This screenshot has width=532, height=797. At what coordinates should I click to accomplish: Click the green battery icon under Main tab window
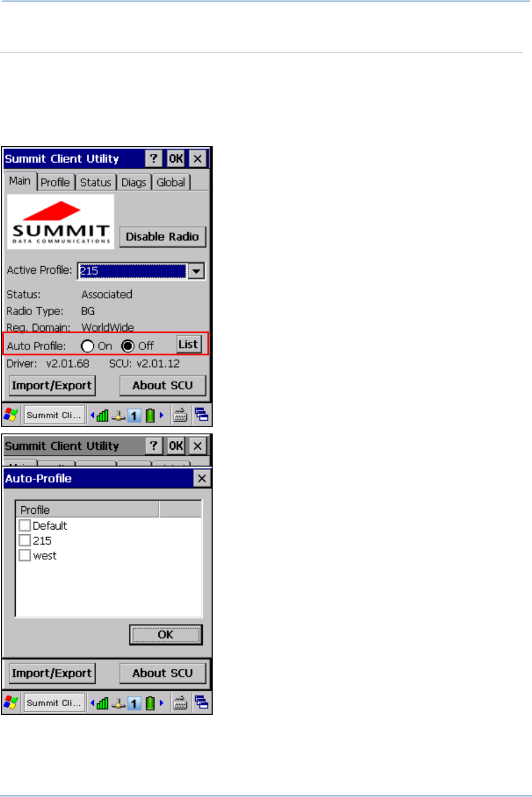pos(150,415)
